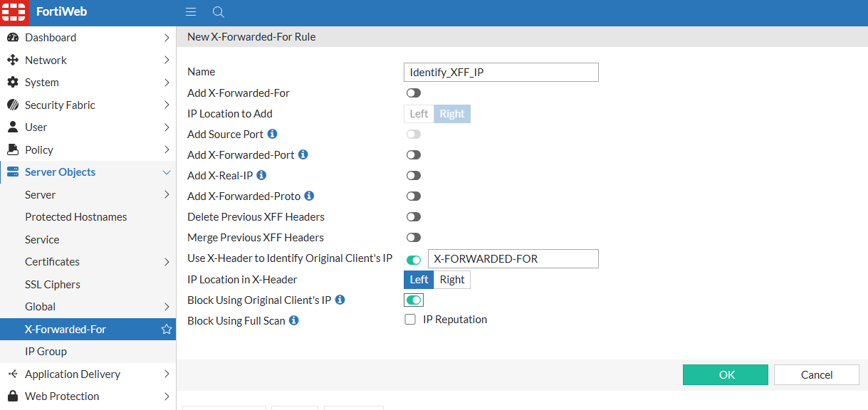
Task: Expand the Security Fabric chevron
Action: pyautogui.click(x=167, y=105)
